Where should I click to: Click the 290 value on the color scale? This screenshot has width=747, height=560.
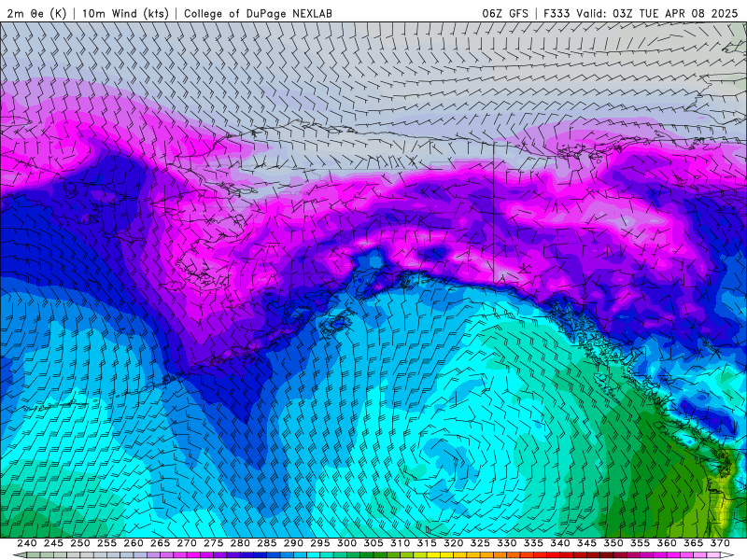point(293,543)
